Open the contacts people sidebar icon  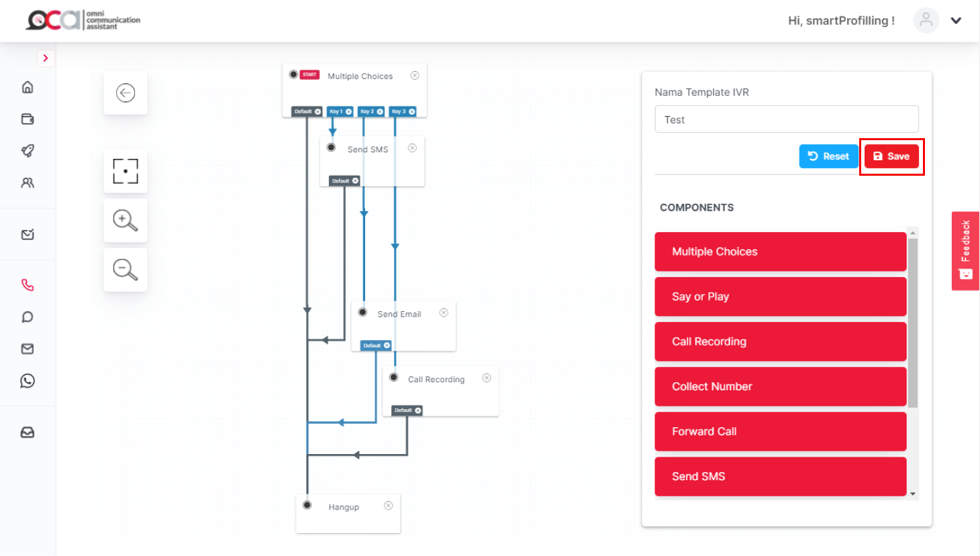tap(28, 182)
